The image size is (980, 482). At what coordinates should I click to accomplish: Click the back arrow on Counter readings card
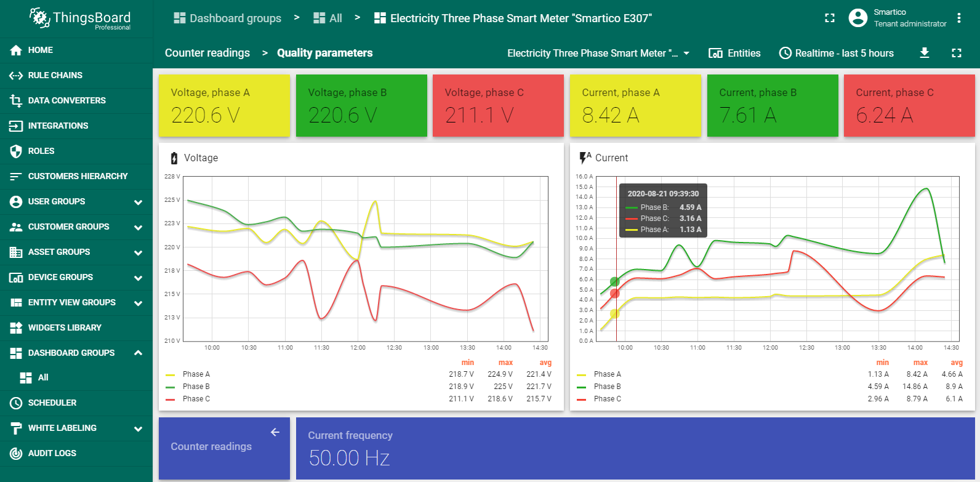click(x=275, y=432)
